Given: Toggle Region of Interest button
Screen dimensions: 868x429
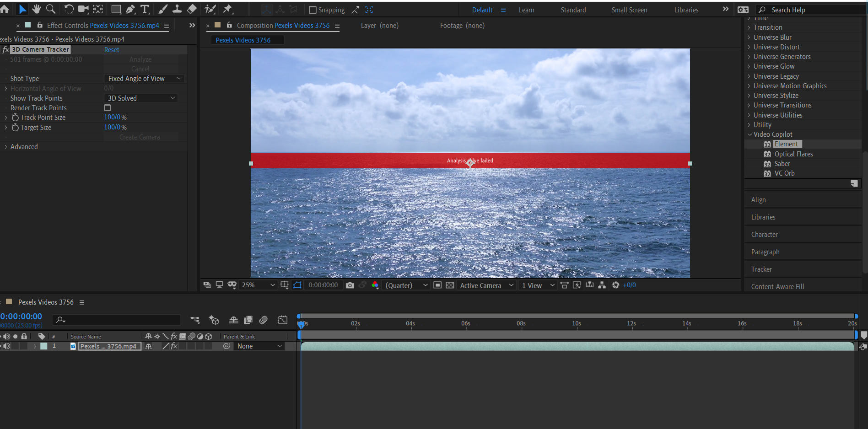Looking at the screenshot, I should (x=437, y=285).
